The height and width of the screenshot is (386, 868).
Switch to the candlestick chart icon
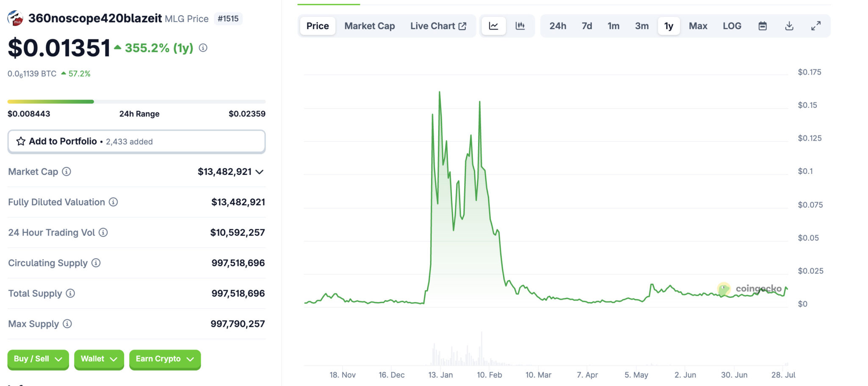pos(520,26)
